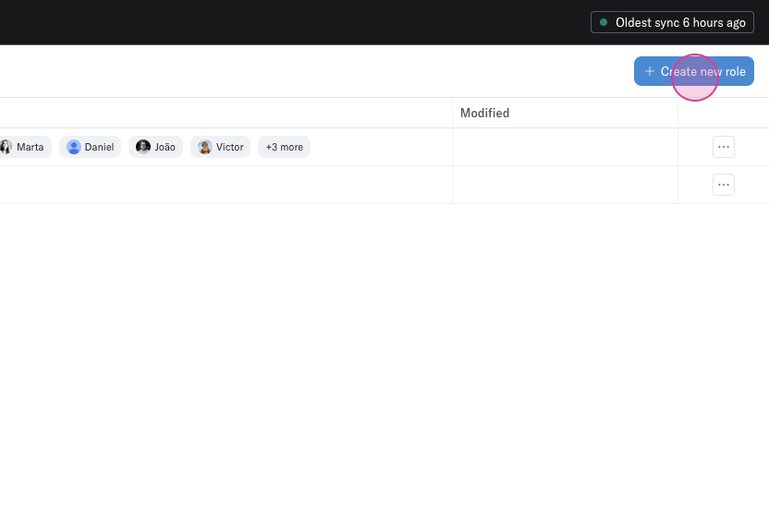
Task: Select the Daniel user chip
Action: point(91,147)
